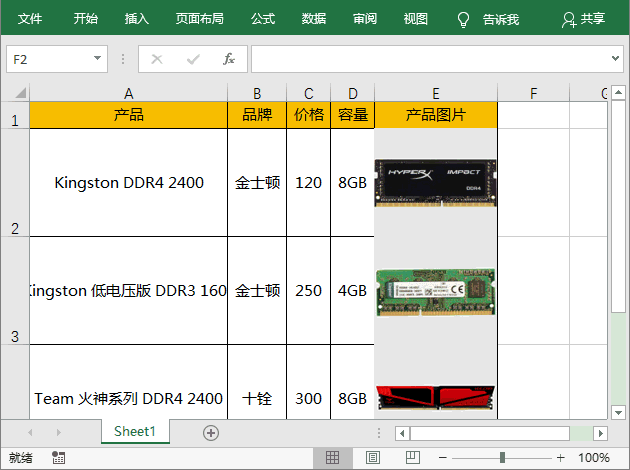Select the Team 火神系列 DDR4 2400 cell
Image resolution: width=630 pixels, height=470 pixels.
tap(129, 382)
